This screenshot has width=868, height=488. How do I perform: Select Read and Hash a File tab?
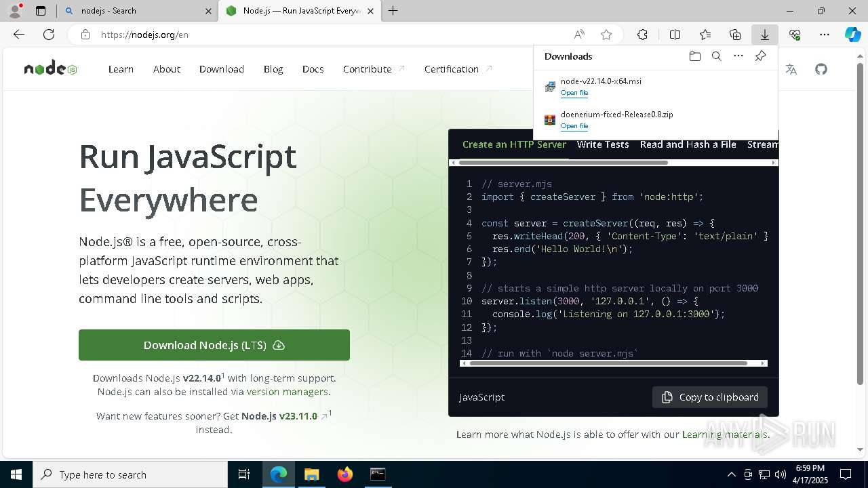coord(688,144)
